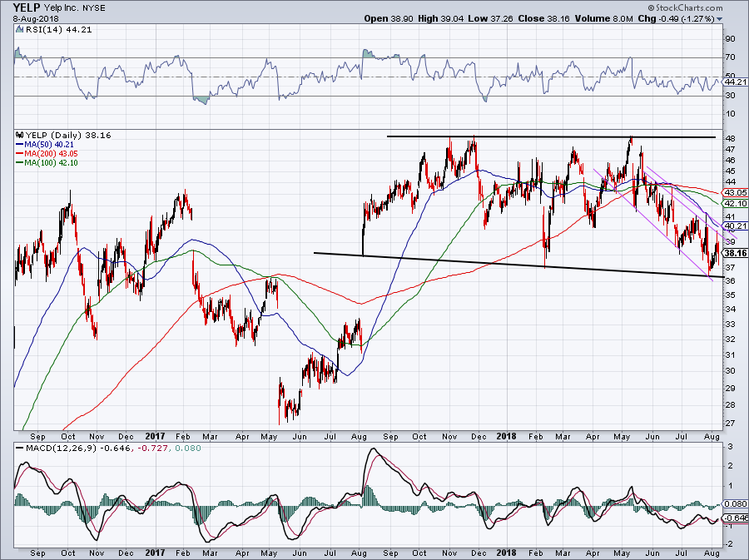This screenshot has width=749, height=560.
Task: Click the 27 price level on price axis
Action: (731, 423)
